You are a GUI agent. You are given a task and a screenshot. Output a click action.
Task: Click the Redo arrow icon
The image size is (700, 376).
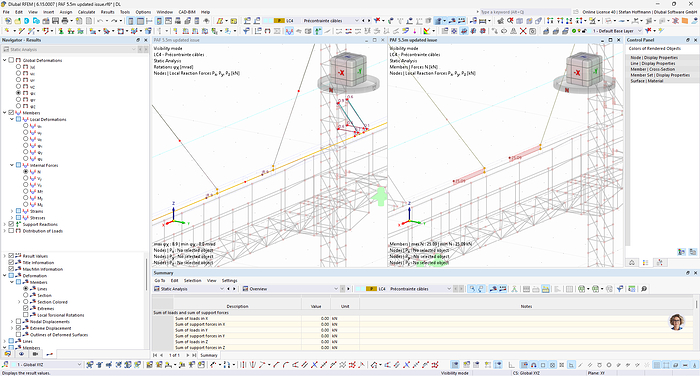(115, 21)
